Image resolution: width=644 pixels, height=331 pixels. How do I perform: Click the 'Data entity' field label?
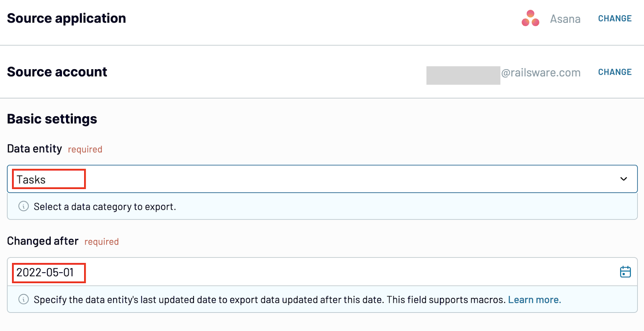pos(35,149)
